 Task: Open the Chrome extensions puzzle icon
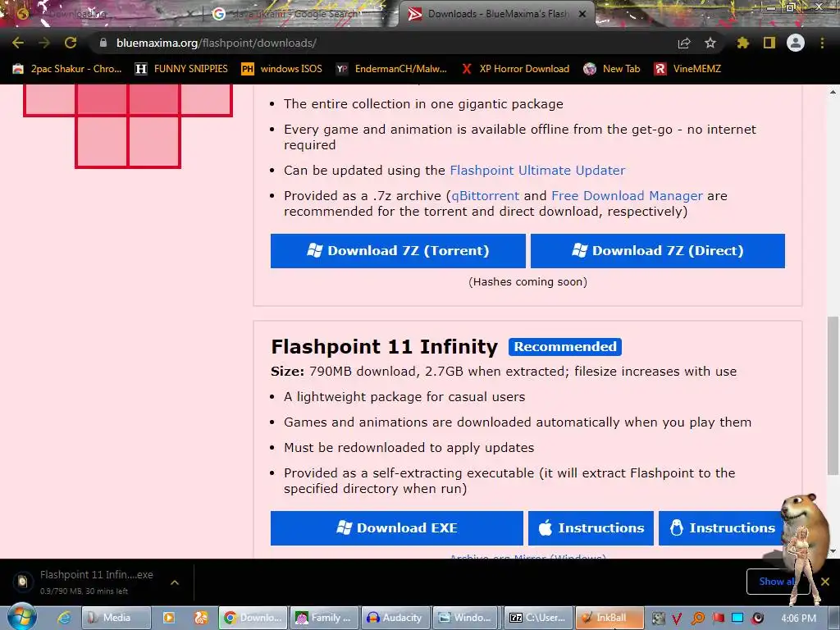(742, 43)
